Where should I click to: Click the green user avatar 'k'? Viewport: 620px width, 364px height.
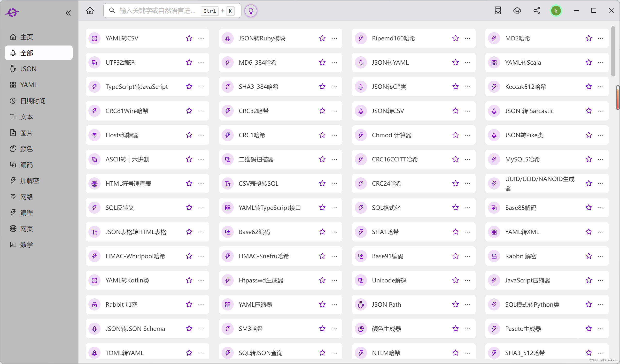556,11
